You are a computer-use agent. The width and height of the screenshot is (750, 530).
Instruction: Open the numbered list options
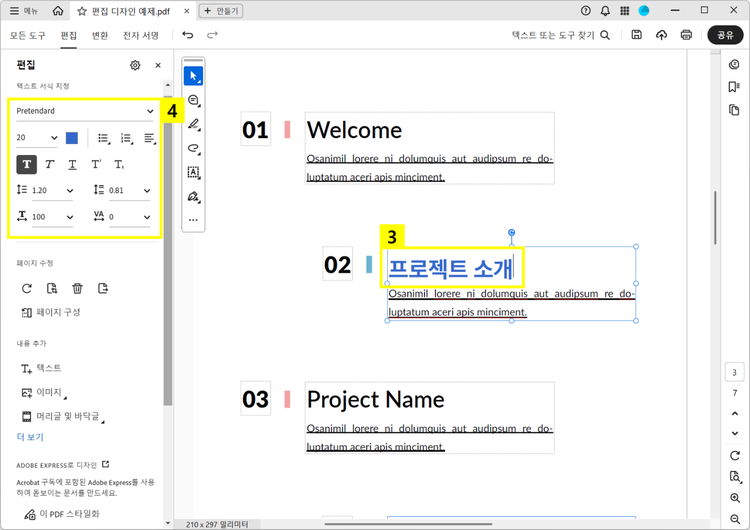[x=127, y=139]
